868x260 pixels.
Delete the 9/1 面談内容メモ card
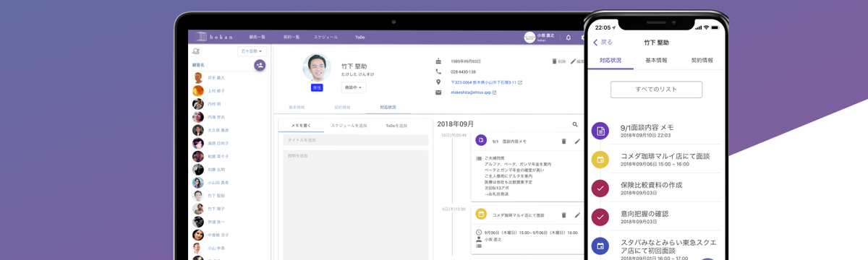click(x=563, y=141)
